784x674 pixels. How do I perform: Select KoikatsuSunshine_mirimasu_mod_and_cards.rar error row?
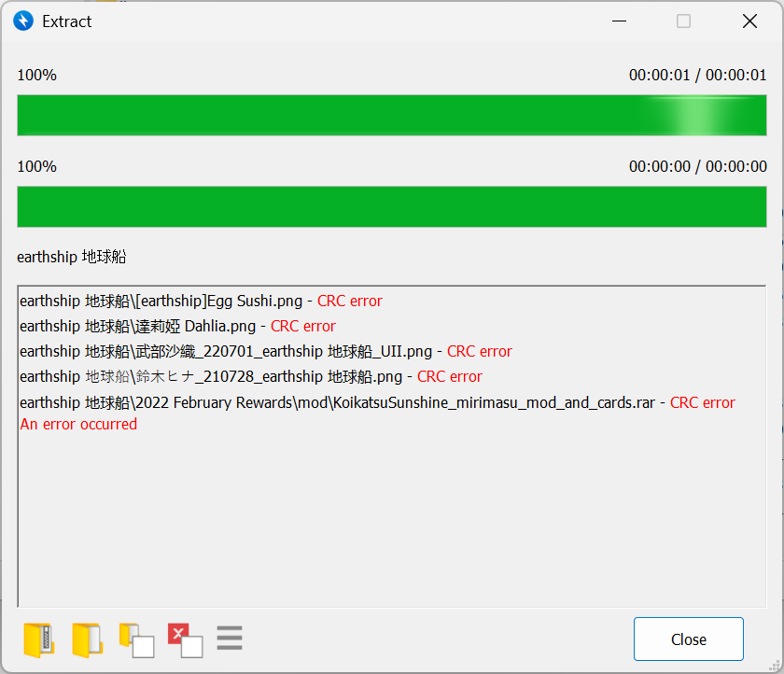tap(377, 402)
